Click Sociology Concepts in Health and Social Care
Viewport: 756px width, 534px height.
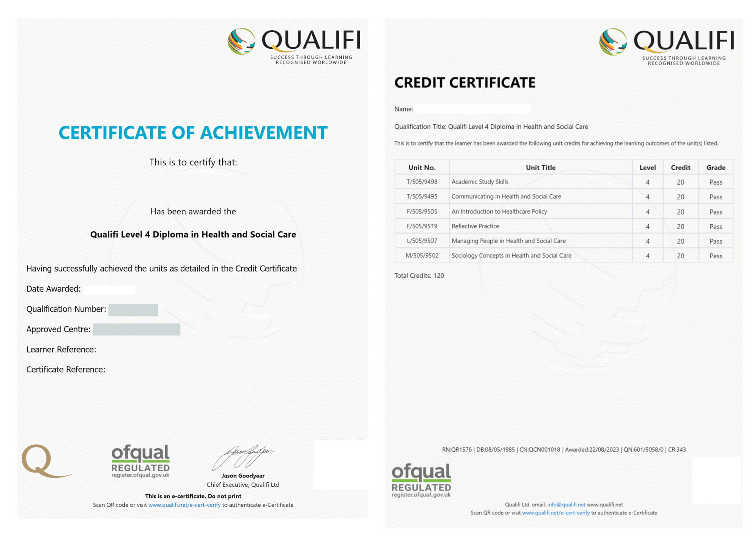[511, 256]
